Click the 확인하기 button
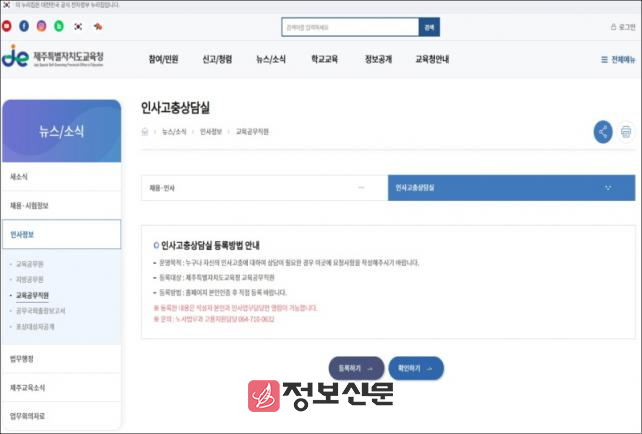 (415, 367)
